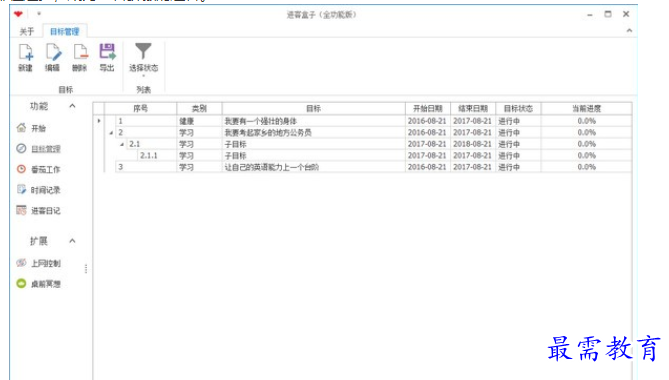Click the row indicator arrow for row 1
Screen dimensions: 669x380
click(99, 121)
